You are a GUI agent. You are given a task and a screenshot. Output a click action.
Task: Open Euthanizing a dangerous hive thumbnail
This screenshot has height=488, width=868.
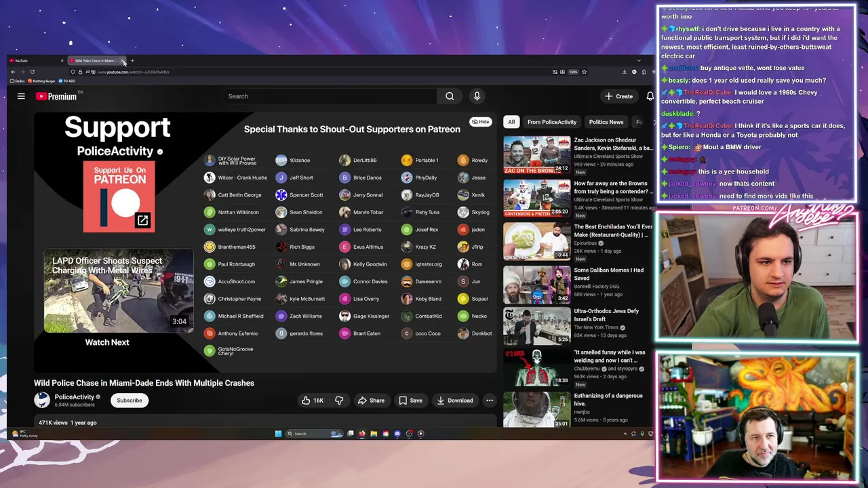[537, 409]
